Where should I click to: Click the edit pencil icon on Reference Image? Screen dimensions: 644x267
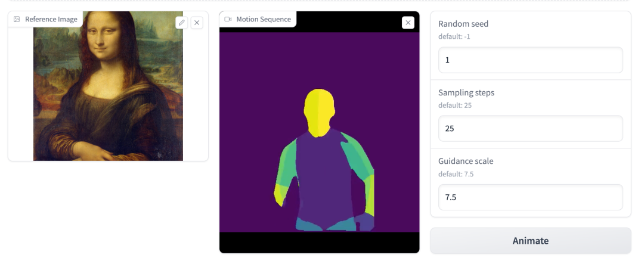coord(182,23)
